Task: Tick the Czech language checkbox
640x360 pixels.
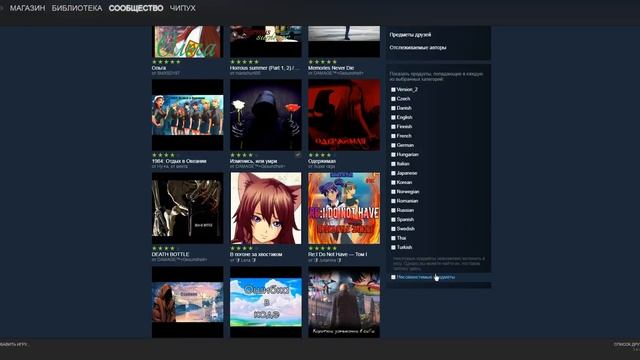Action: click(x=393, y=99)
